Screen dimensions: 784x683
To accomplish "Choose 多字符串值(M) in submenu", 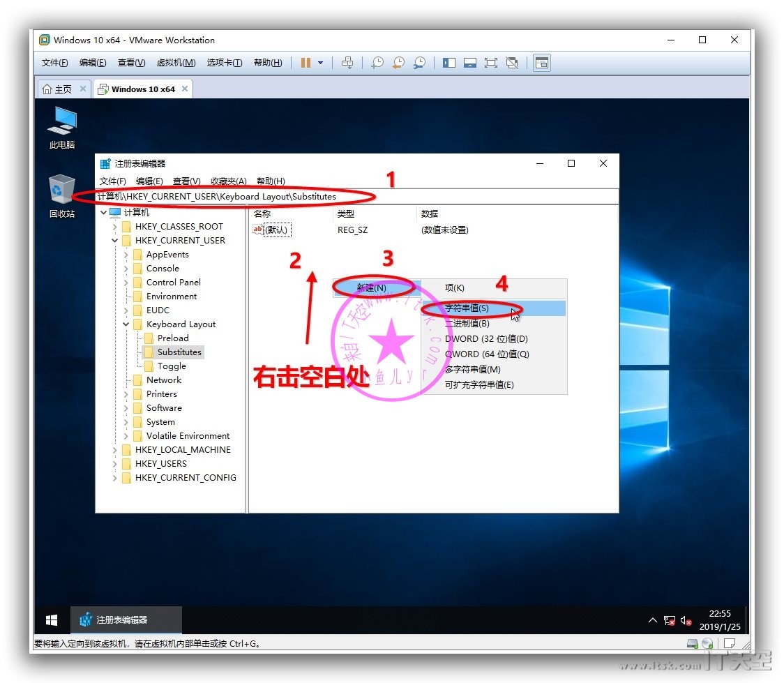I will tap(495, 370).
